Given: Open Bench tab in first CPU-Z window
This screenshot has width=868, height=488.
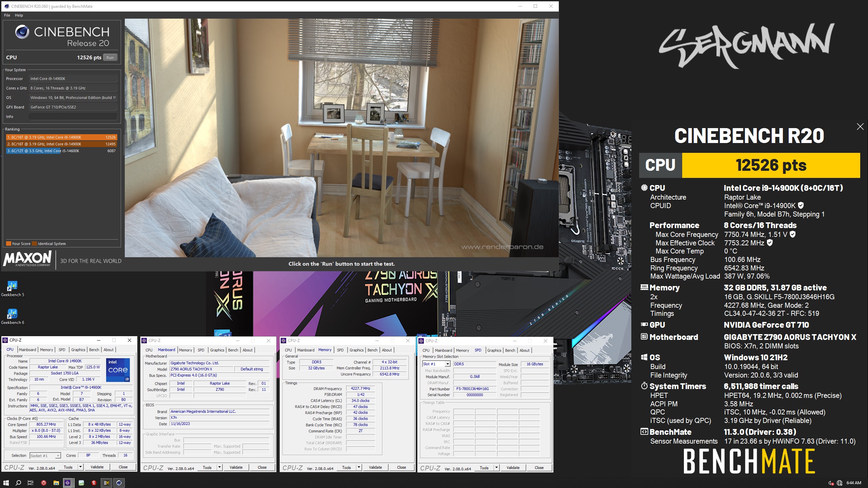Looking at the screenshot, I should [x=94, y=350].
